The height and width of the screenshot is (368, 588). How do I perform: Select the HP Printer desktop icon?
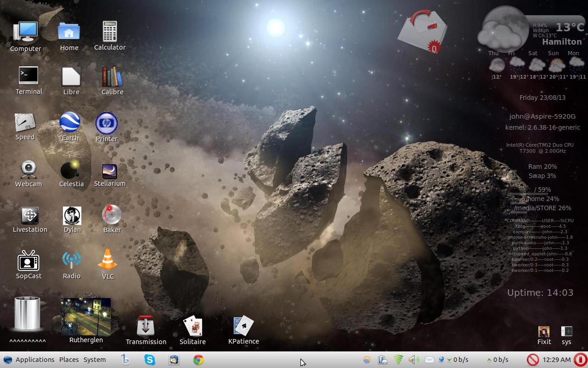tap(107, 123)
